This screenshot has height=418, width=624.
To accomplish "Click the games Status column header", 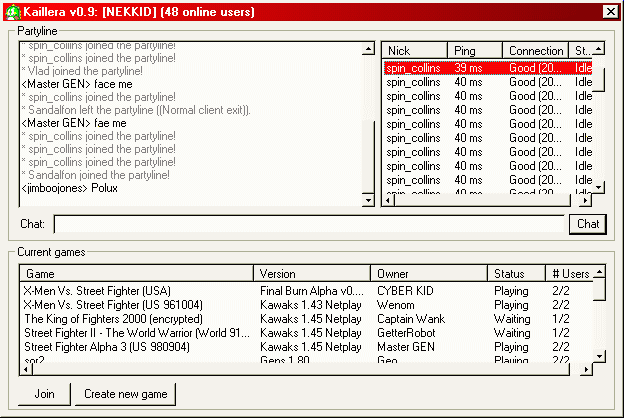I will [516, 273].
